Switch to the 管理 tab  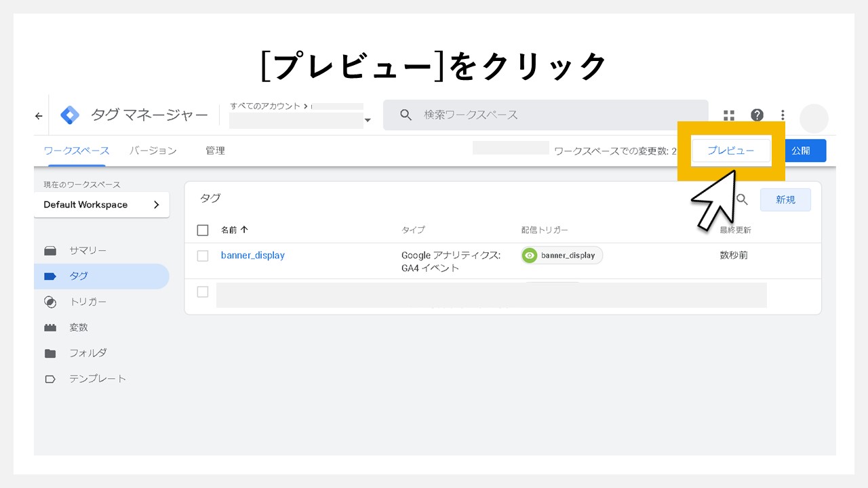[215, 150]
